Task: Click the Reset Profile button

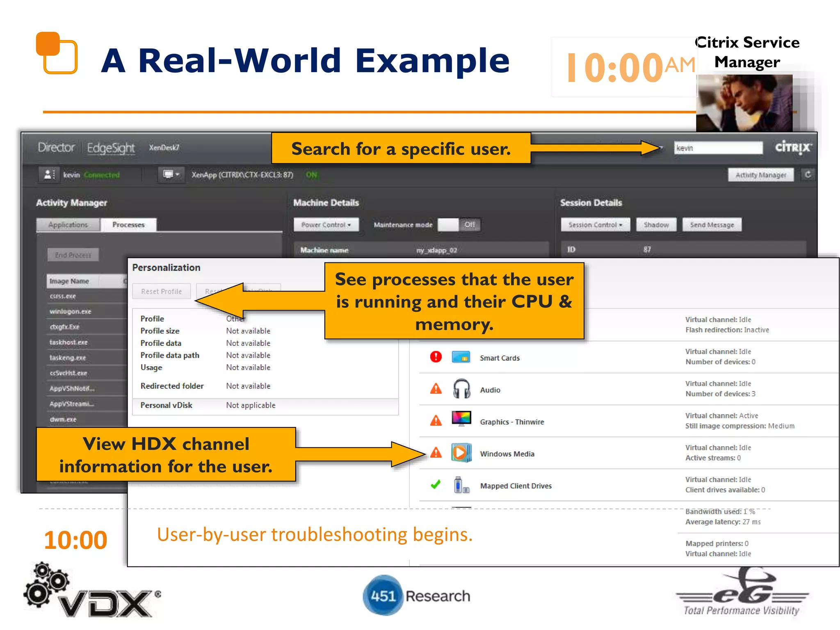Action: pos(162,291)
